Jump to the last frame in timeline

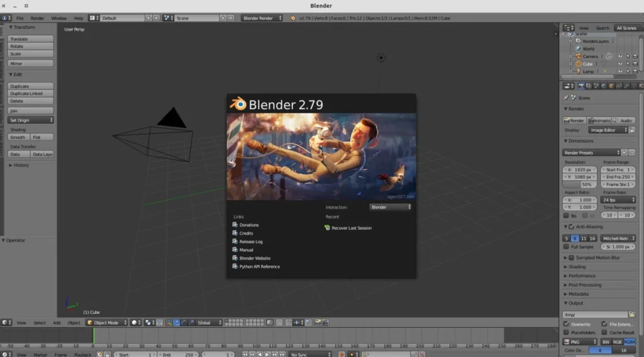pyautogui.click(x=282, y=354)
